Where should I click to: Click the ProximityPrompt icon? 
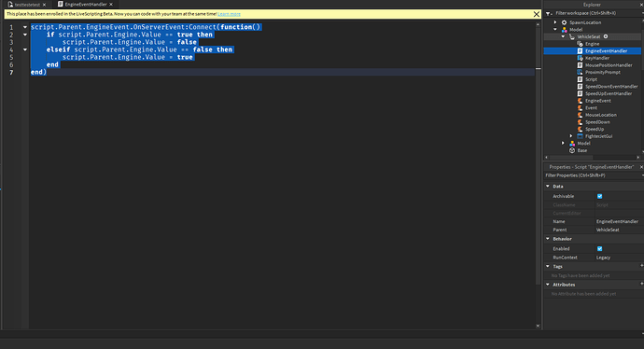tap(580, 72)
